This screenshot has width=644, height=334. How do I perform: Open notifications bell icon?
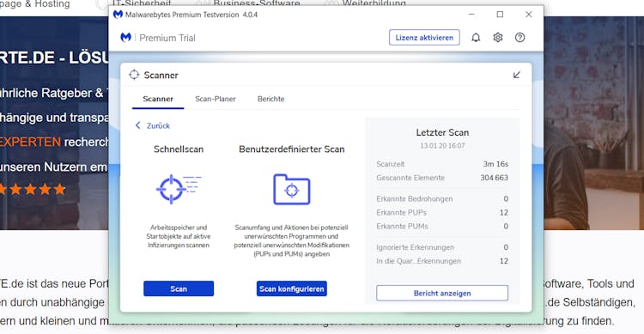click(476, 38)
